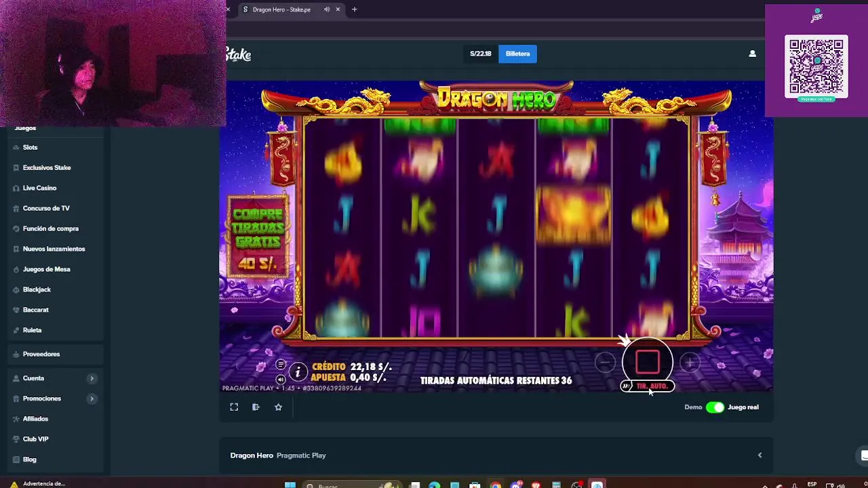Open Ruleta games

tap(32, 330)
